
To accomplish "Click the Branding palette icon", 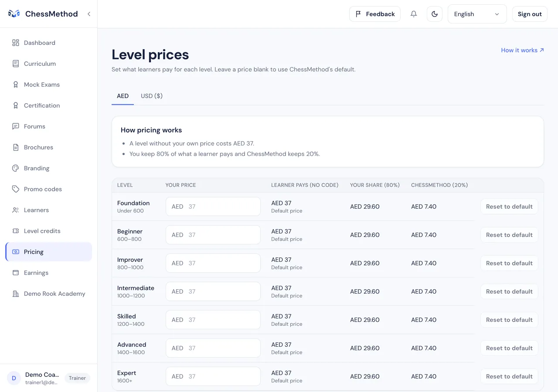I will [16, 168].
